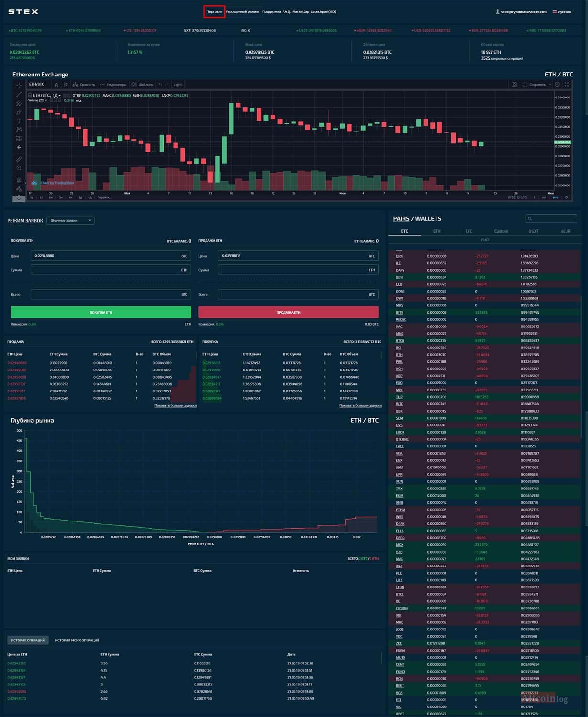Open chart settings gear icon
The width and height of the screenshot is (588, 717).
coord(557,85)
